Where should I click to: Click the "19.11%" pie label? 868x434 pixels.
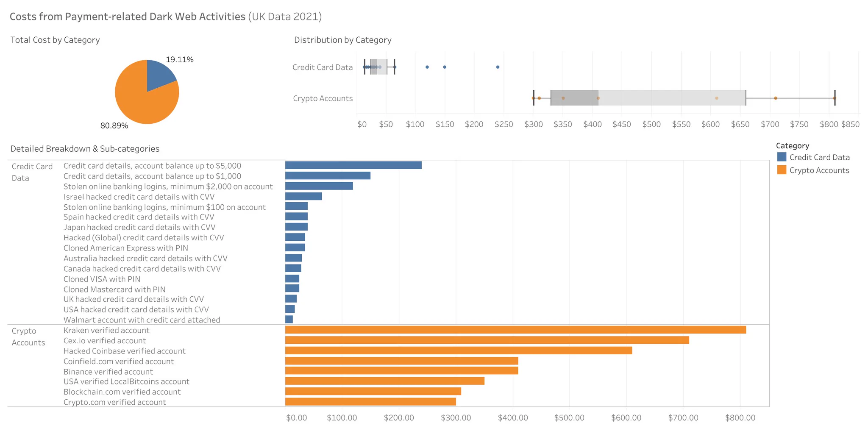click(180, 60)
